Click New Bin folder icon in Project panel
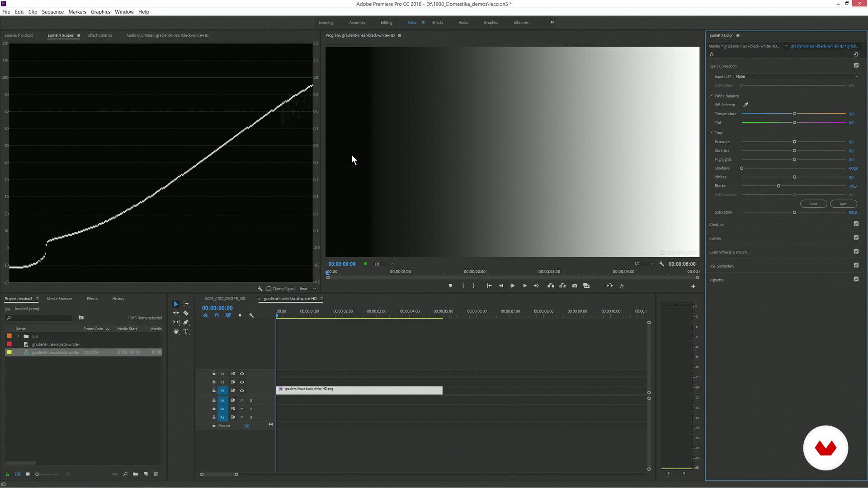The image size is (868, 488). tap(135, 474)
